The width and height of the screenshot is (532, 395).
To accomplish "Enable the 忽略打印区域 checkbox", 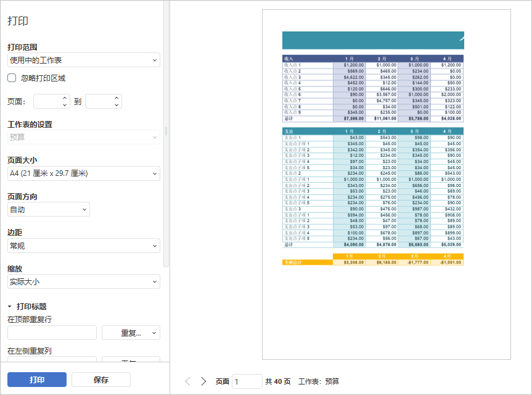I will click(12, 78).
